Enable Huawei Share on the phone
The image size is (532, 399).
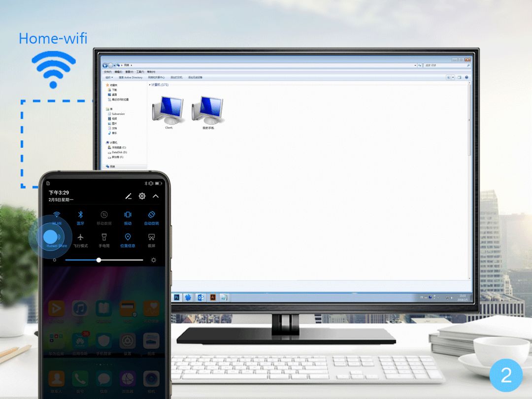57,240
